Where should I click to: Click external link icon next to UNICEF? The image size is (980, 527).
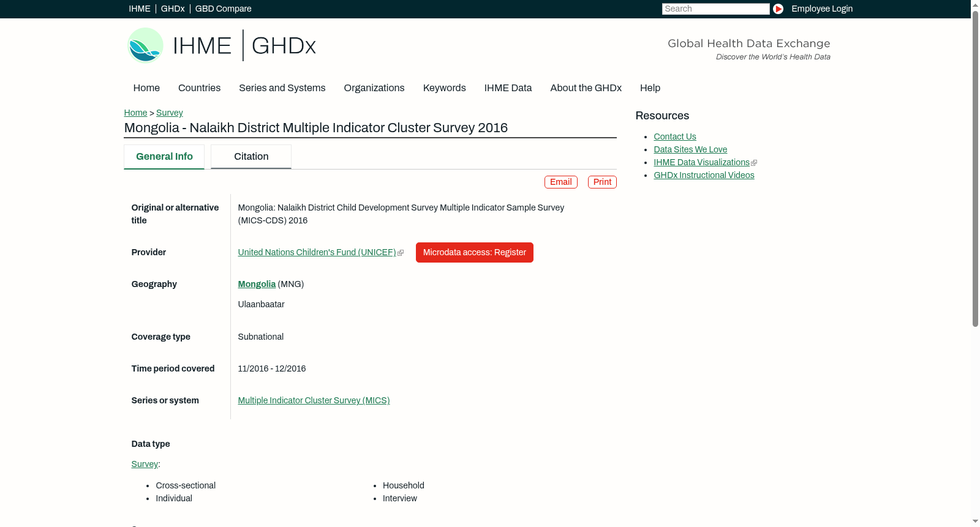pos(401,253)
